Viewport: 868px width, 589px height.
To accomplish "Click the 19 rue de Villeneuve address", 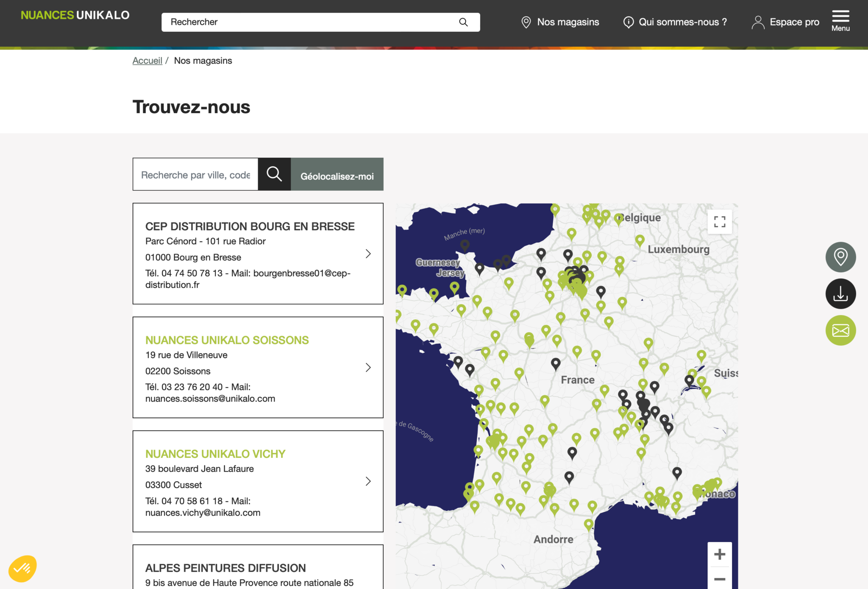I will point(186,355).
